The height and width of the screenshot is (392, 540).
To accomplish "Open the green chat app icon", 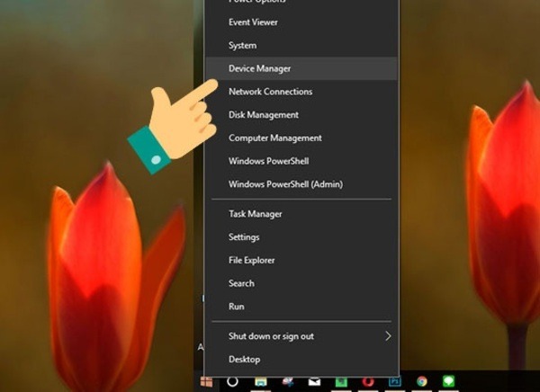I will (x=448, y=381).
